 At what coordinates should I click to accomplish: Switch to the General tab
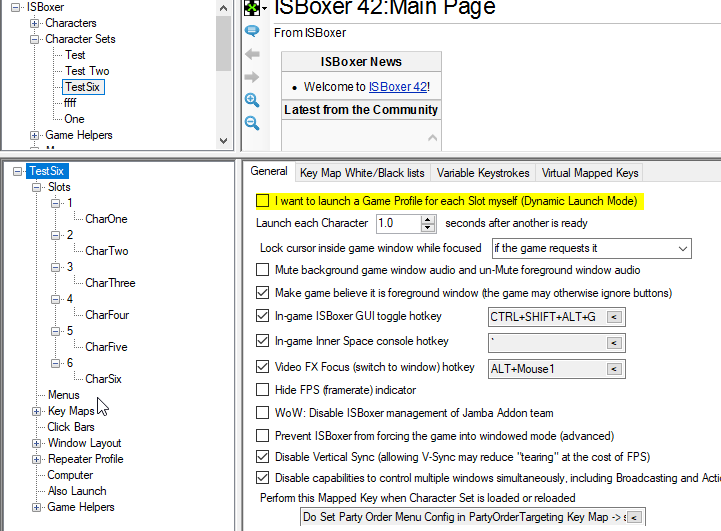coord(269,171)
